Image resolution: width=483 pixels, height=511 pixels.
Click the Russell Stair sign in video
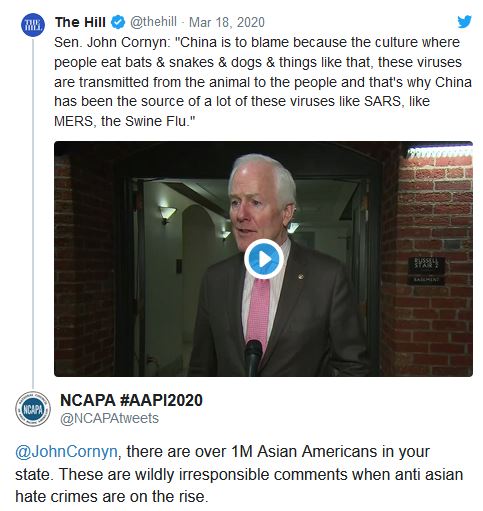(427, 270)
